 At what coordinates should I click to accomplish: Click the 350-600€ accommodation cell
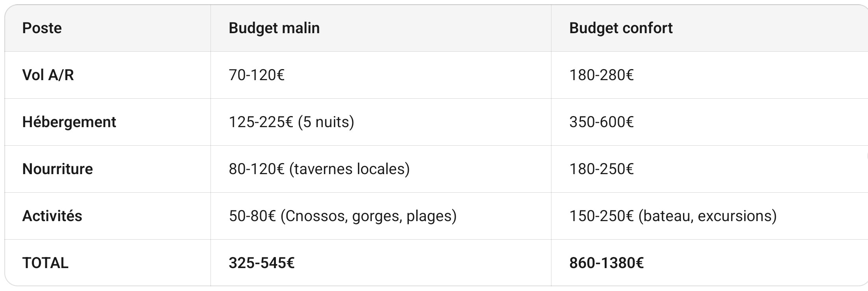click(x=601, y=122)
